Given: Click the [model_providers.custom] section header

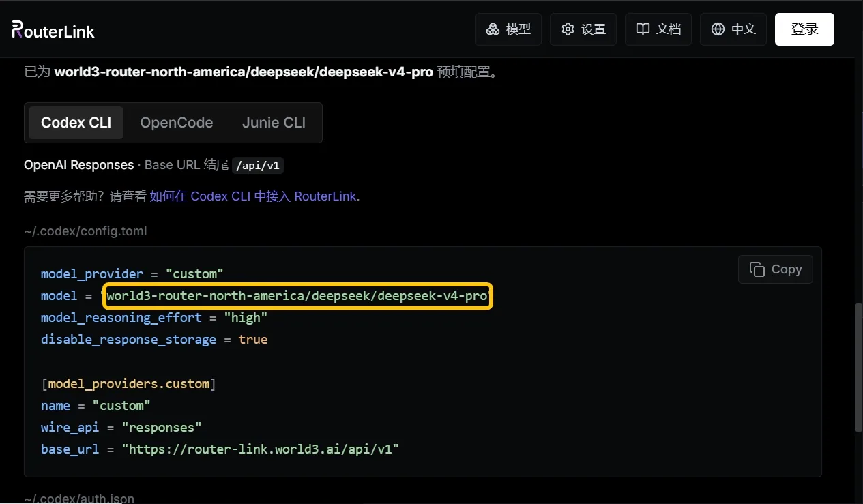Looking at the screenshot, I should pos(128,384).
